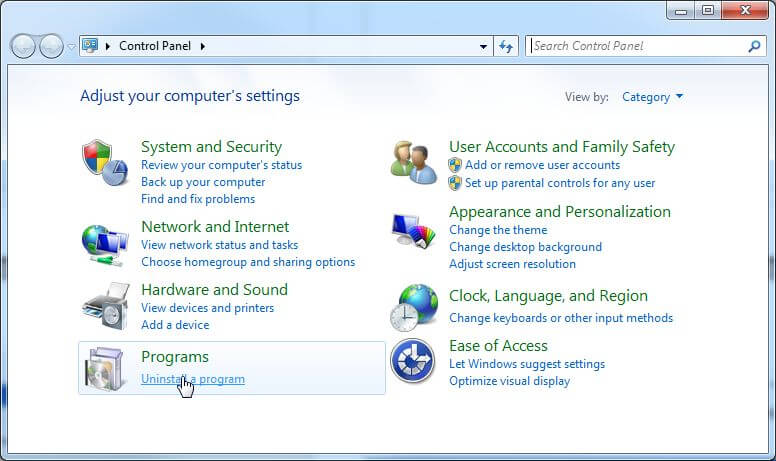Open the Network and Internet globe icon
The image size is (776, 461).
pyautogui.click(x=105, y=246)
